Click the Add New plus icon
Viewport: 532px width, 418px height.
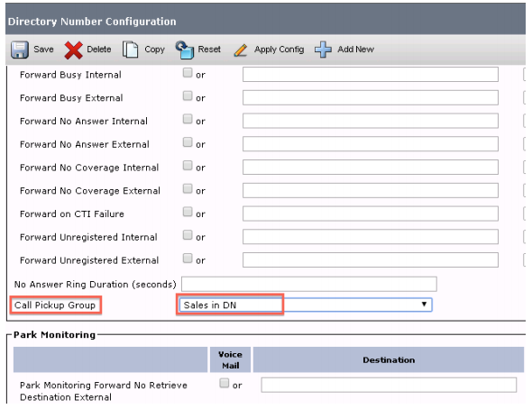coord(323,50)
